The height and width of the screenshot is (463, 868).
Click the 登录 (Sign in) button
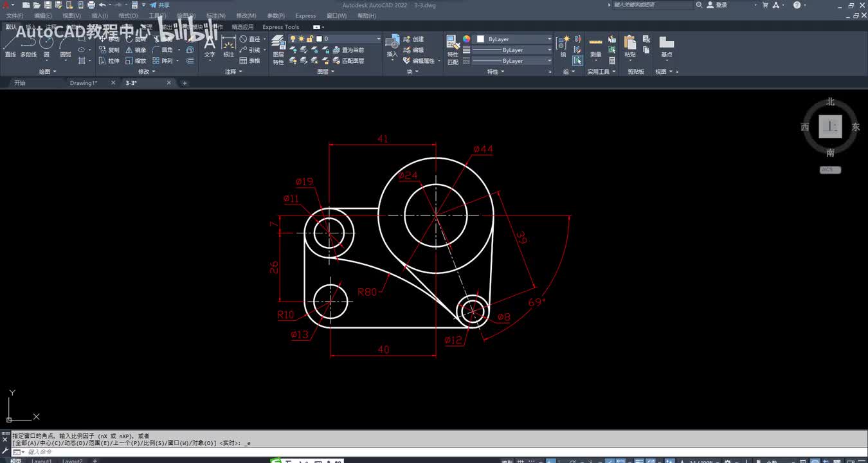pos(721,5)
